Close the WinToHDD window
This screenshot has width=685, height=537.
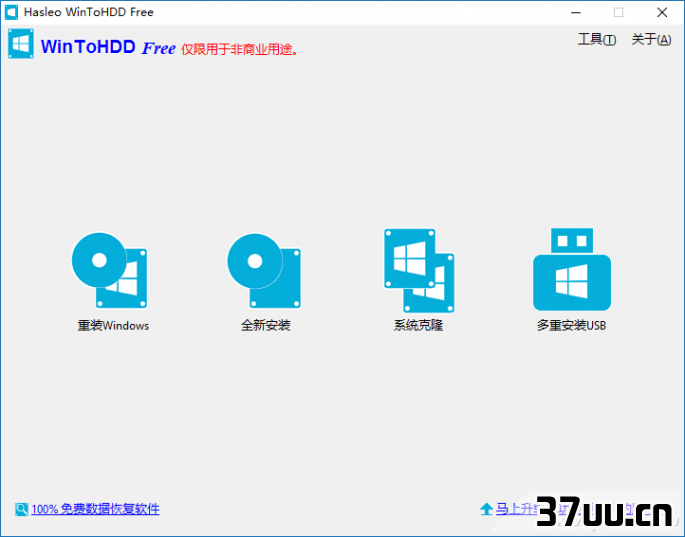point(662,12)
